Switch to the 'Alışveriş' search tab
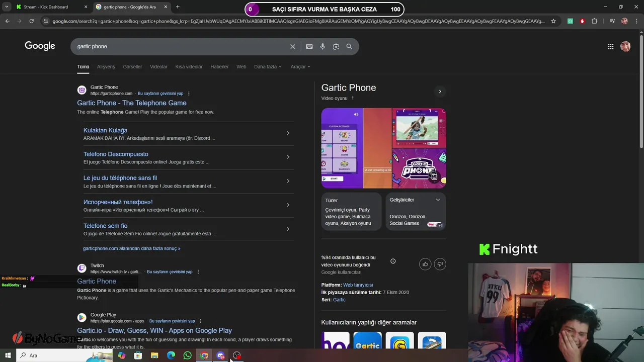The image size is (644, 362). (x=106, y=67)
